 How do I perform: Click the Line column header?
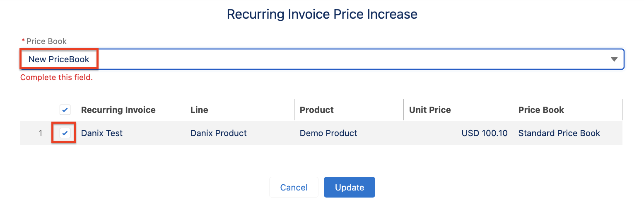click(199, 110)
